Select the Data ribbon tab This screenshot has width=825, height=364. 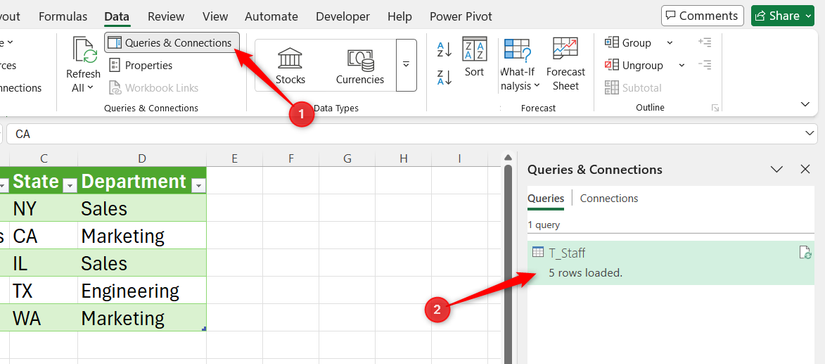pyautogui.click(x=117, y=16)
